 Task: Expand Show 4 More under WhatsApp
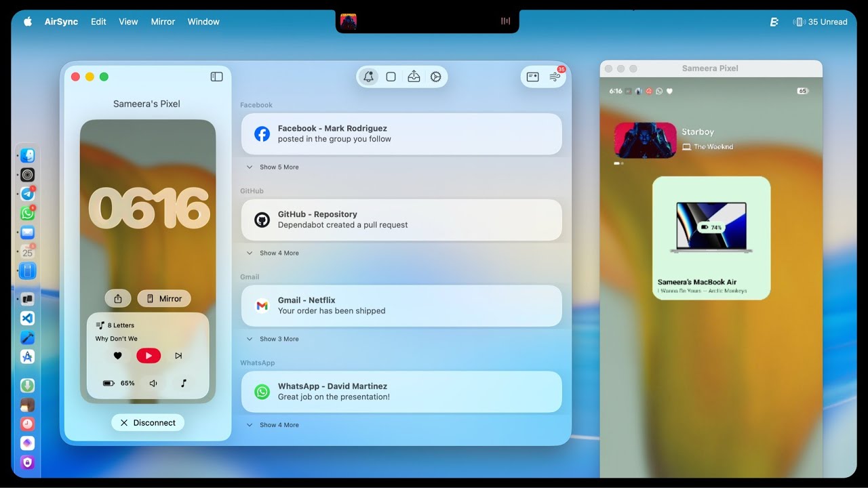pyautogui.click(x=273, y=425)
